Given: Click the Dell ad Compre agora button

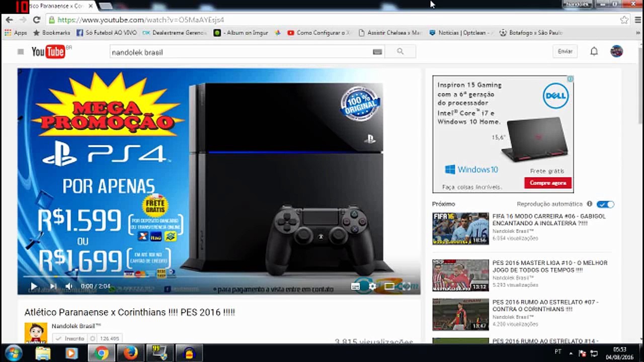Looking at the screenshot, I should [548, 183].
